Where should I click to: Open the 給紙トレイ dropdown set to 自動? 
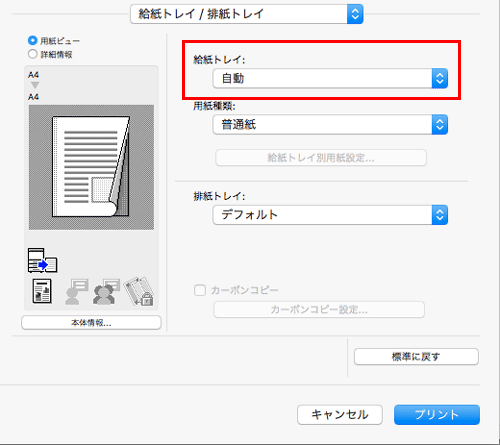[330, 79]
